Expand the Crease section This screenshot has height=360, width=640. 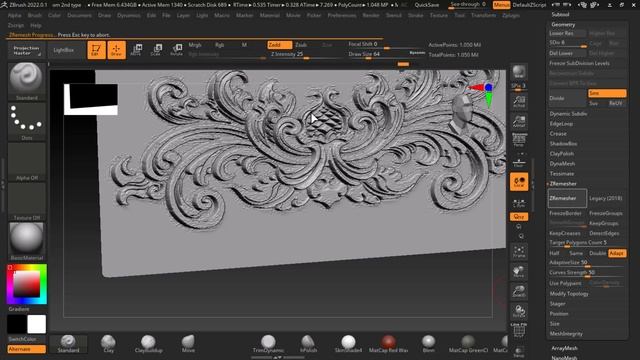558,134
